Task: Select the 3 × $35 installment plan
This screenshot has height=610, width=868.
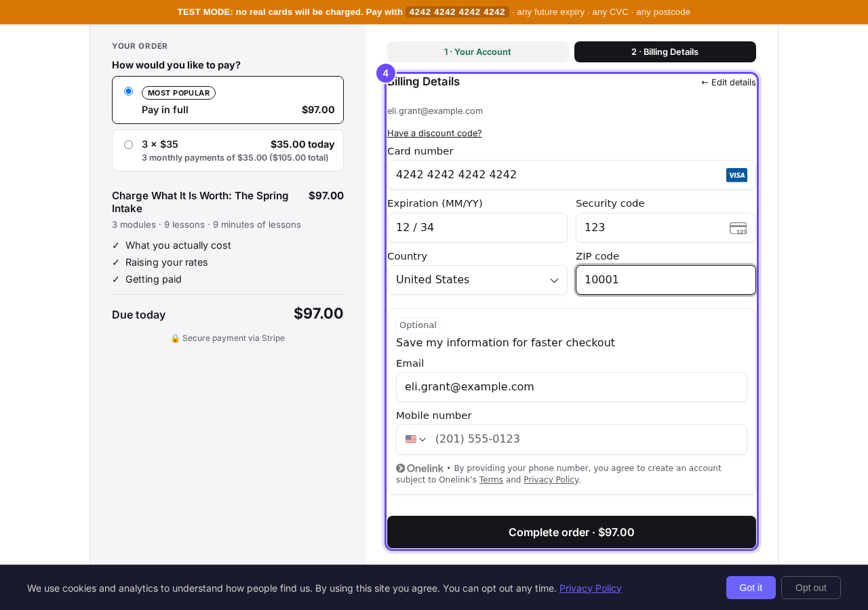Action: tap(228, 150)
